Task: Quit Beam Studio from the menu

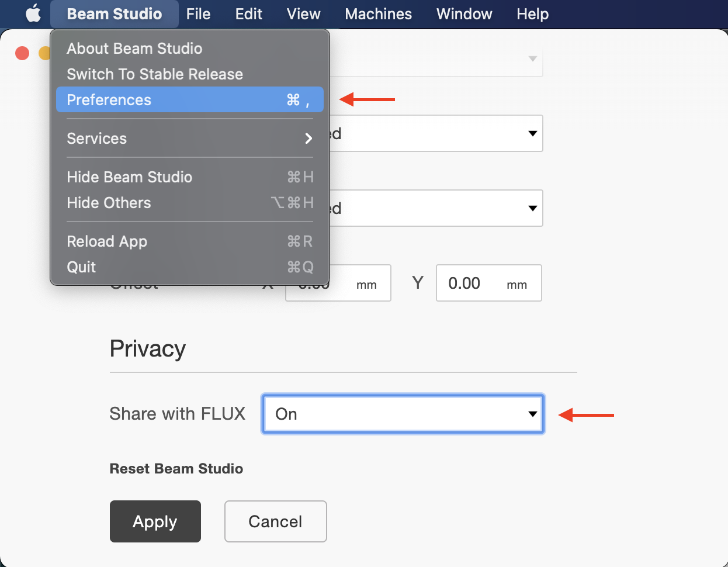Action: 190,267
